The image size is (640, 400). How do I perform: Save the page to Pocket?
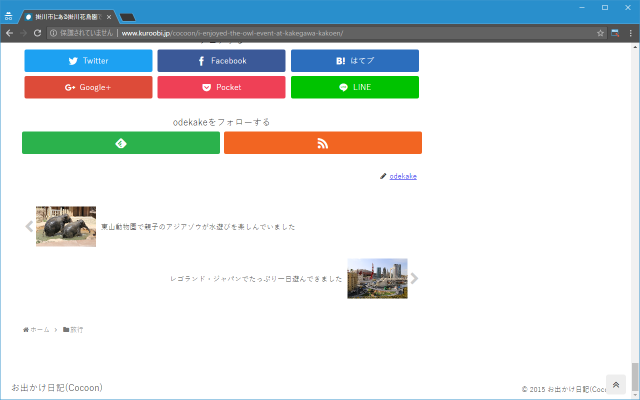[221, 87]
